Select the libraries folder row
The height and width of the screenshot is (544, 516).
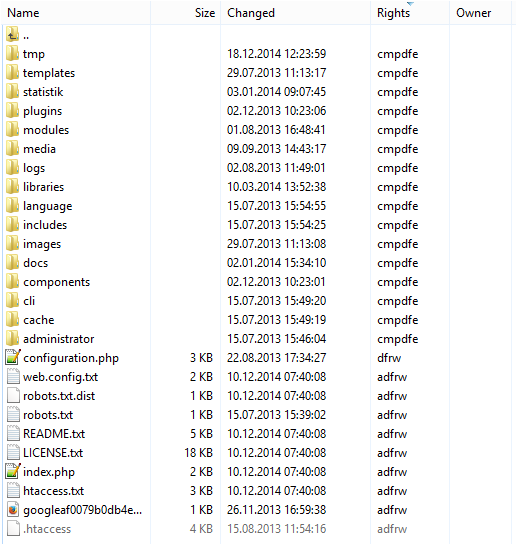(x=258, y=187)
